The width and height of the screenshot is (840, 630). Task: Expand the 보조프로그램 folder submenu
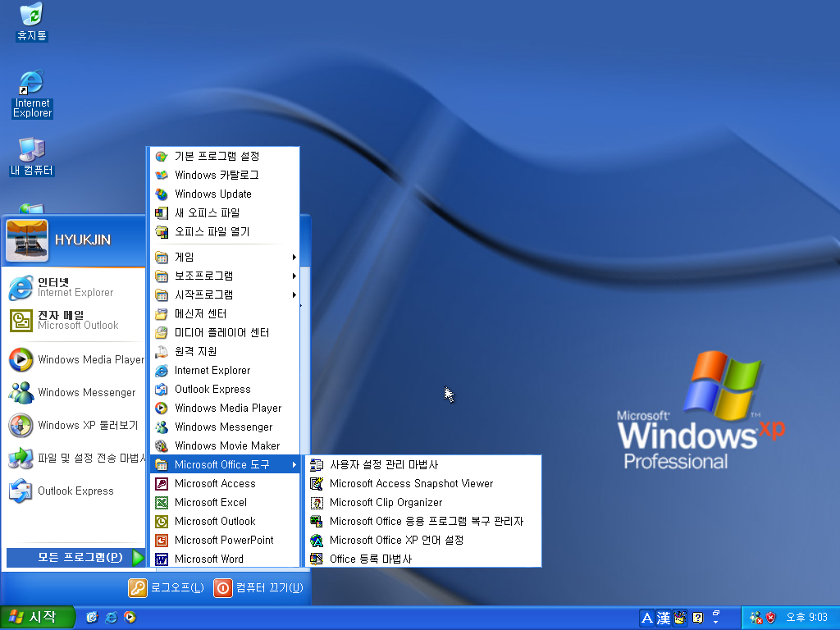pos(225,276)
